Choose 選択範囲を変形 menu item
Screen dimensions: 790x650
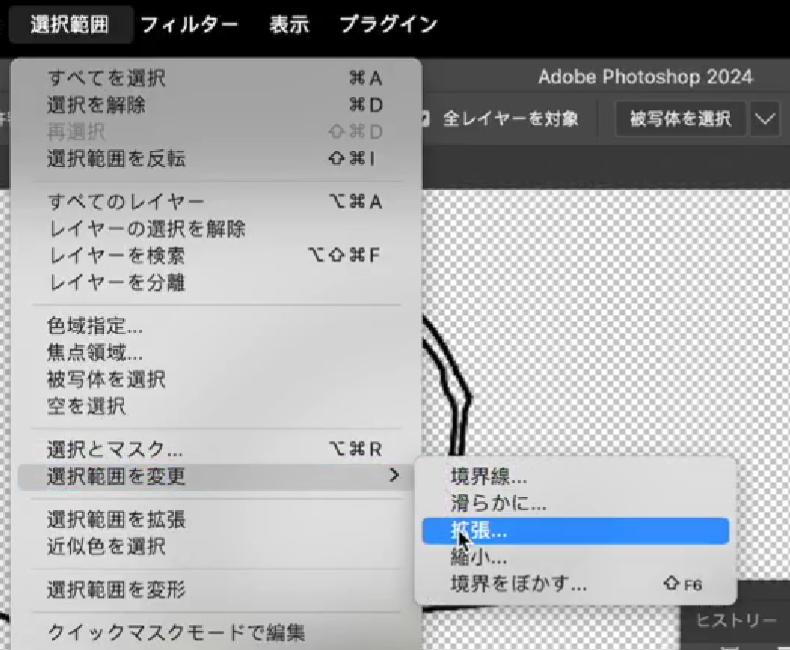(x=217, y=589)
